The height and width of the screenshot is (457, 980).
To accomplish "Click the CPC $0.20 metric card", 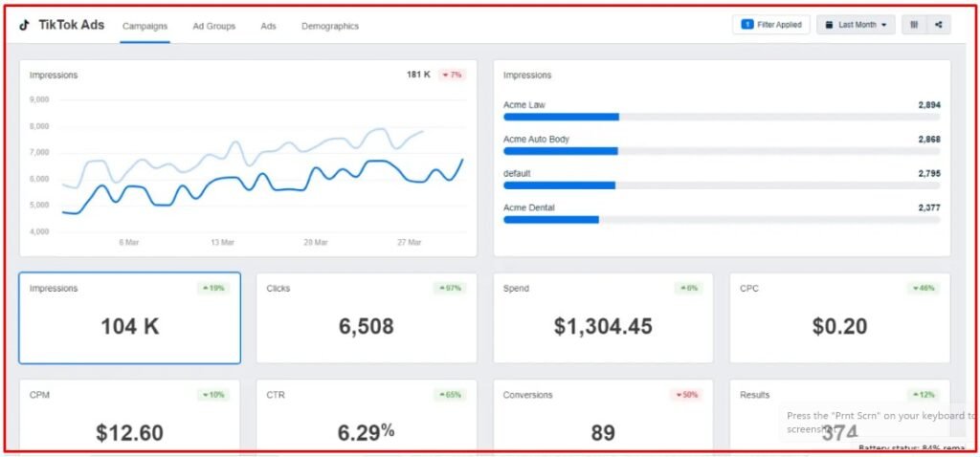I will coord(839,318).
